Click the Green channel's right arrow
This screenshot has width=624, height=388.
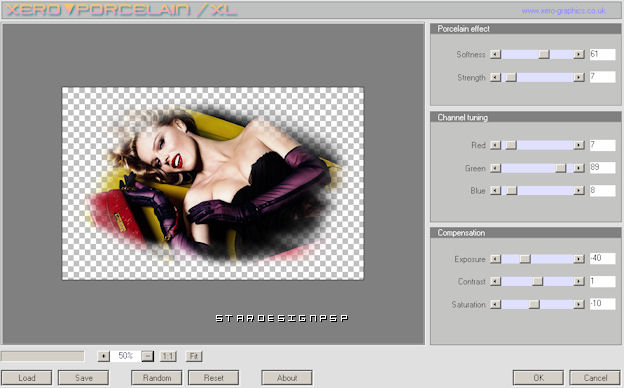click(x=579, y=168)
